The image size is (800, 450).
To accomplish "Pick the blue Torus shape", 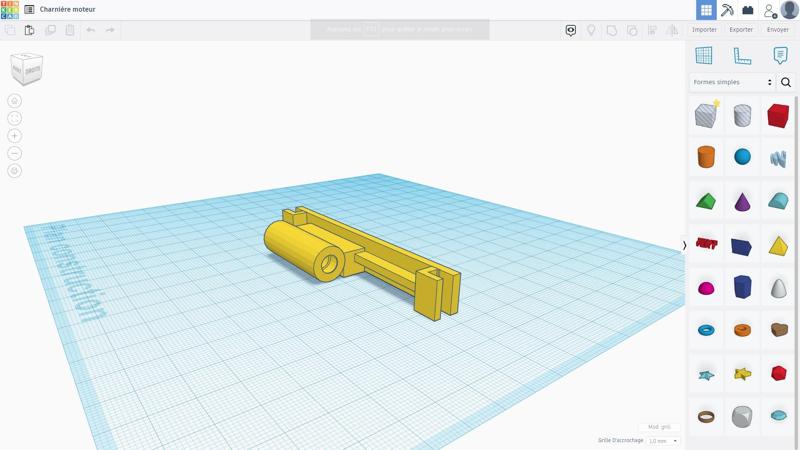I will pyautogui.click(x=707, y=330).
